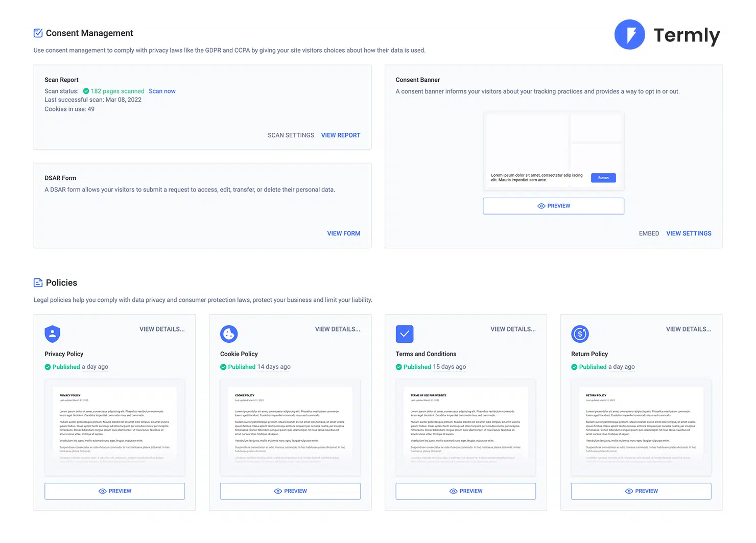Open consent banner View Settings
The width and height of the screenshot is (756, 543).
(x=689, y=233)
